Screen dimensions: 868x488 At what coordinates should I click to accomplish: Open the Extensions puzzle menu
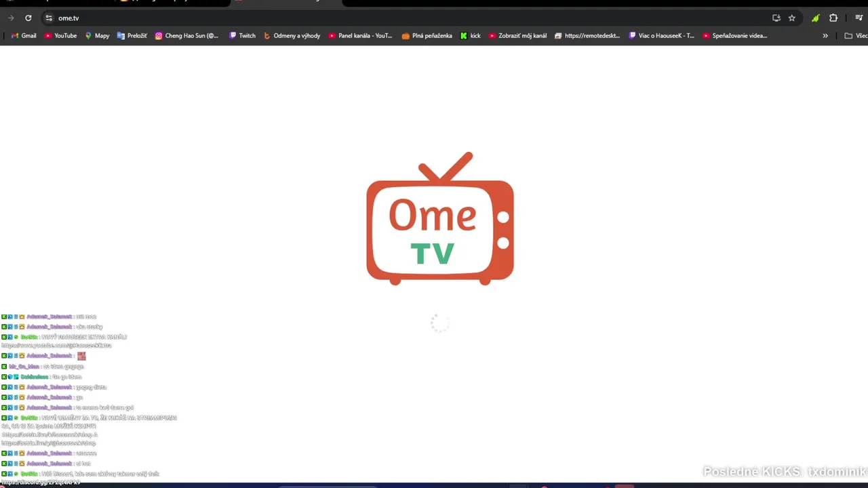coord(833,18)
